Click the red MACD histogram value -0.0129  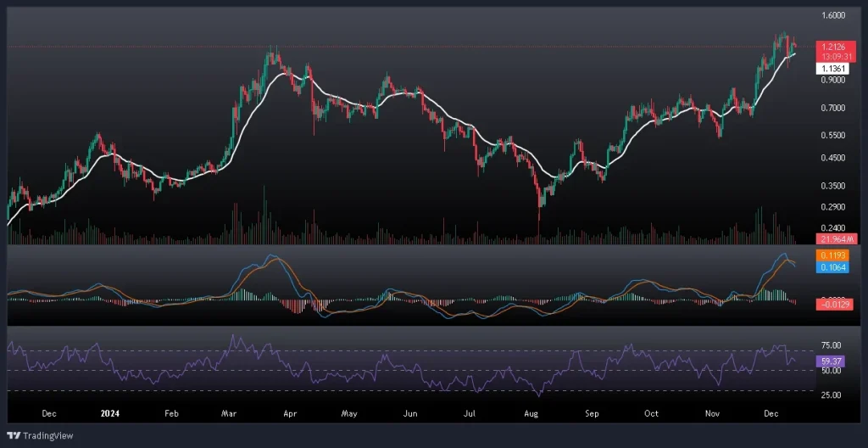(832, 304)
